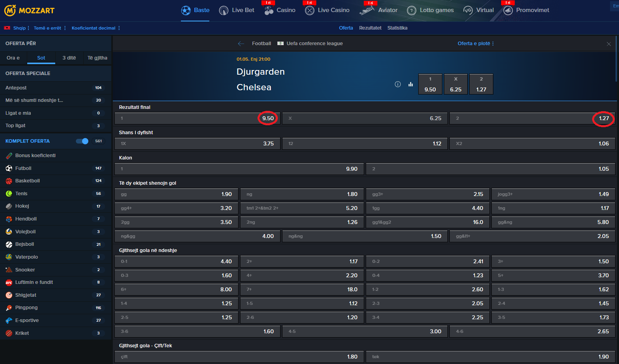619x364 pixels.
Task: Click the Basketboll ball icon
Action: point(9,181)
